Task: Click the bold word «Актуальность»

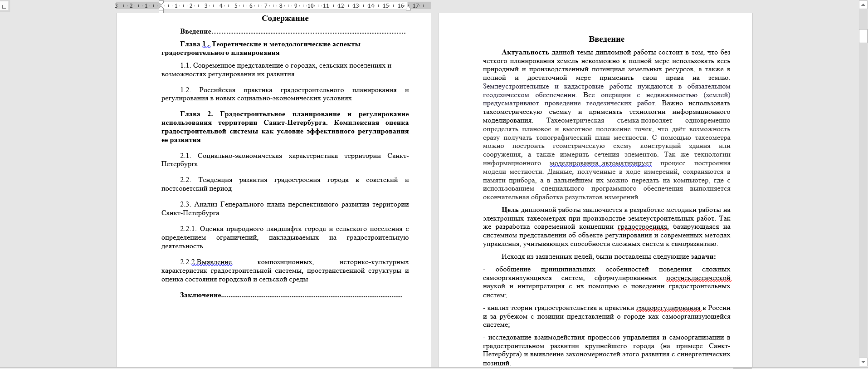Action: pyautogui.click(x=525, y=52)
